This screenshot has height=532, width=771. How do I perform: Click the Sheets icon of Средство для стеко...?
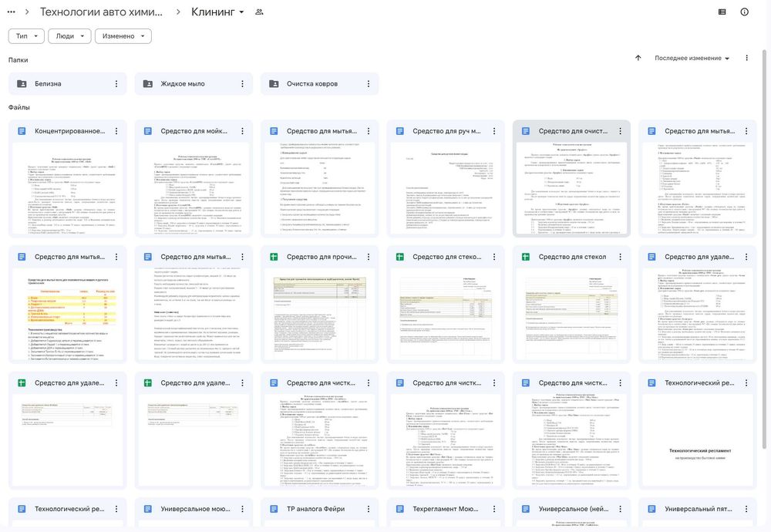coord(399,258)
